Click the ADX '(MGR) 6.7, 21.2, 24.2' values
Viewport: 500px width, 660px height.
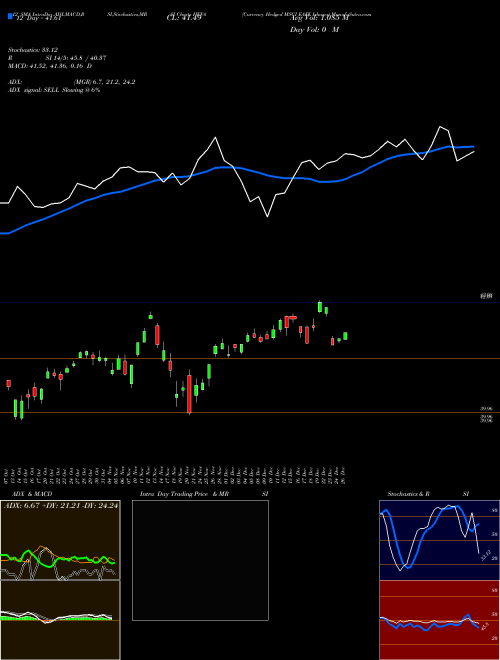tap(104, 82)
